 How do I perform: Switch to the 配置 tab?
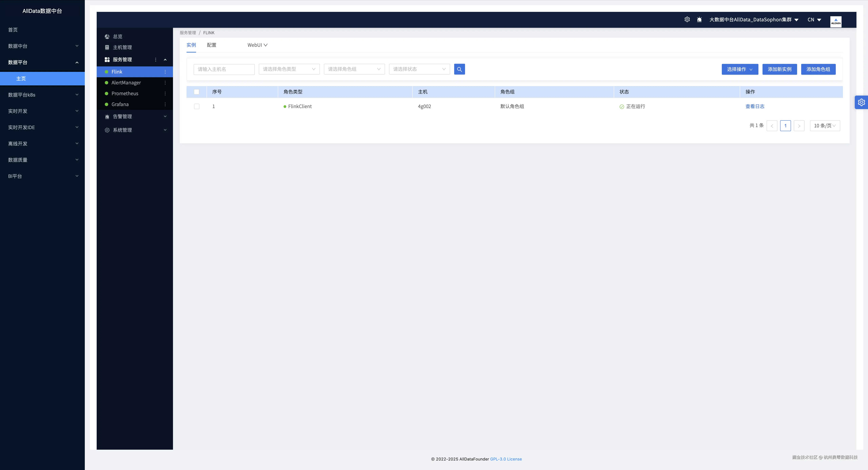211,45
